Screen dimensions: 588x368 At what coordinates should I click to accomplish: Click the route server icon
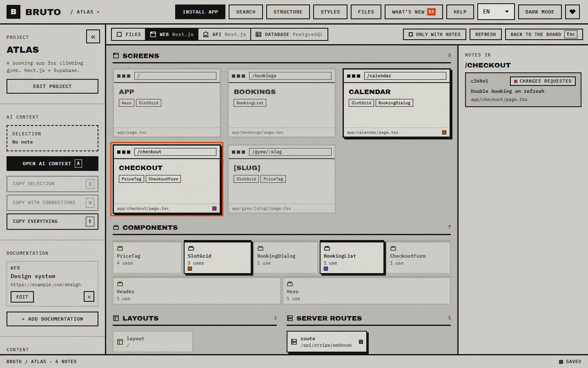click(294, 342)
